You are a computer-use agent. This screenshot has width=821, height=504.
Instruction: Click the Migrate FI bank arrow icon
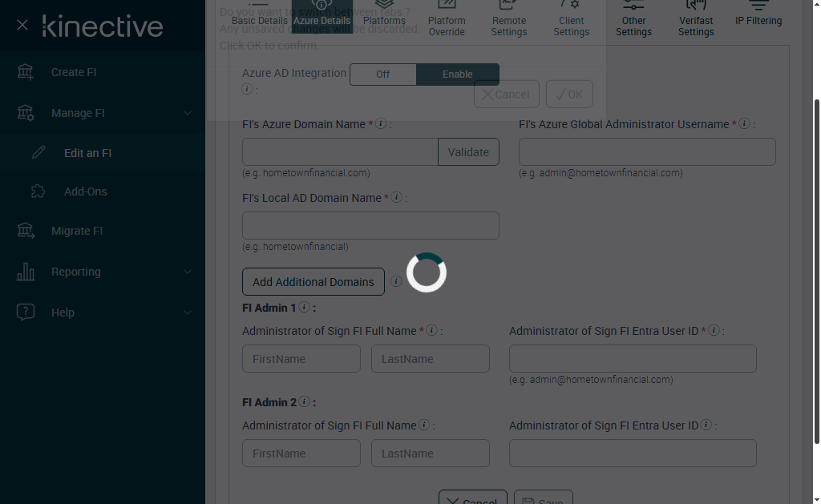pos(25,230)
